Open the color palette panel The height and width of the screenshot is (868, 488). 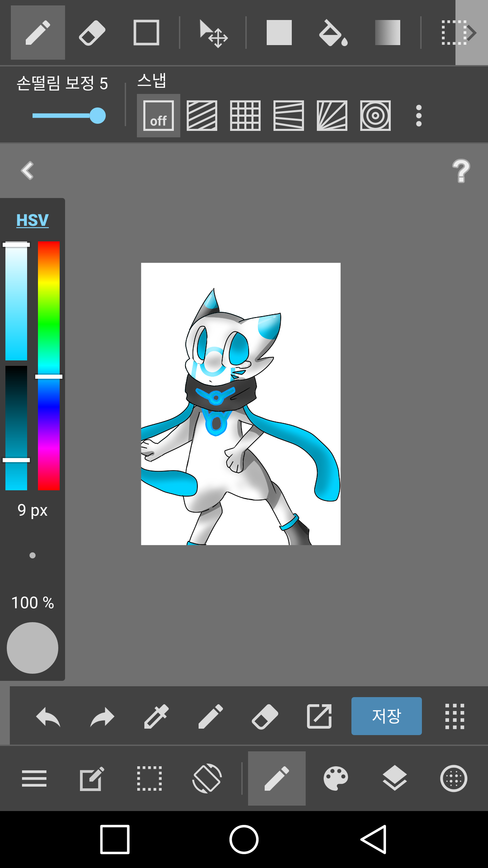click(x=335, y=778)
